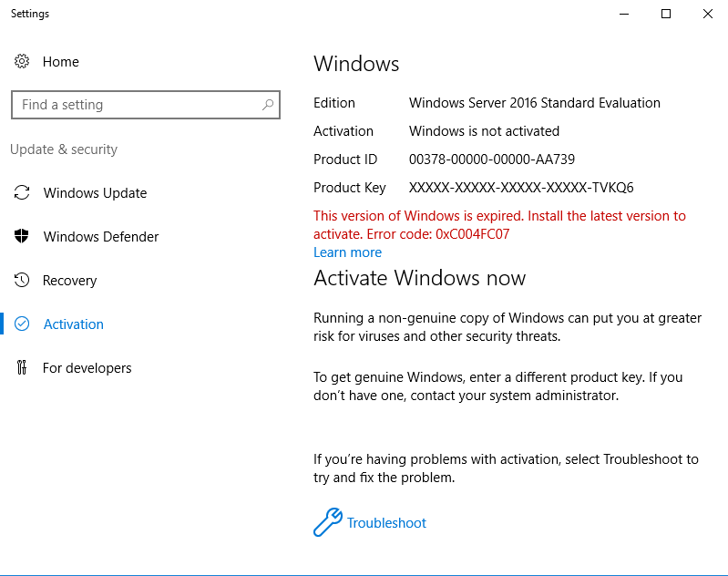The width and height of the screenshot is (728, 576).
Task: Click the Product ID value 00378-00000-00000-AA739
Action: tap(492, 159)
